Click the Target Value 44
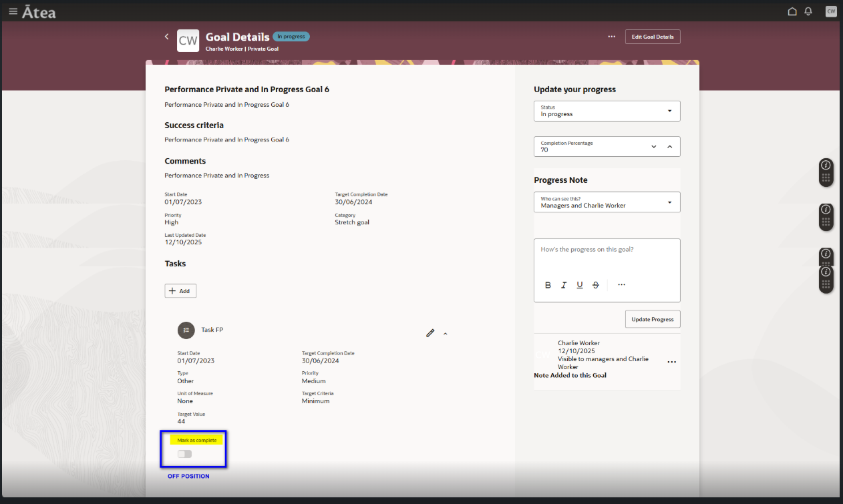Screen dimensions: 843x504 (x=182, y=421)
